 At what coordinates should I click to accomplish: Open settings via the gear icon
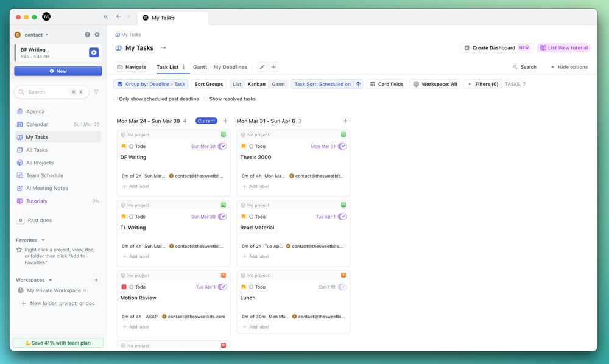[97, 35]
